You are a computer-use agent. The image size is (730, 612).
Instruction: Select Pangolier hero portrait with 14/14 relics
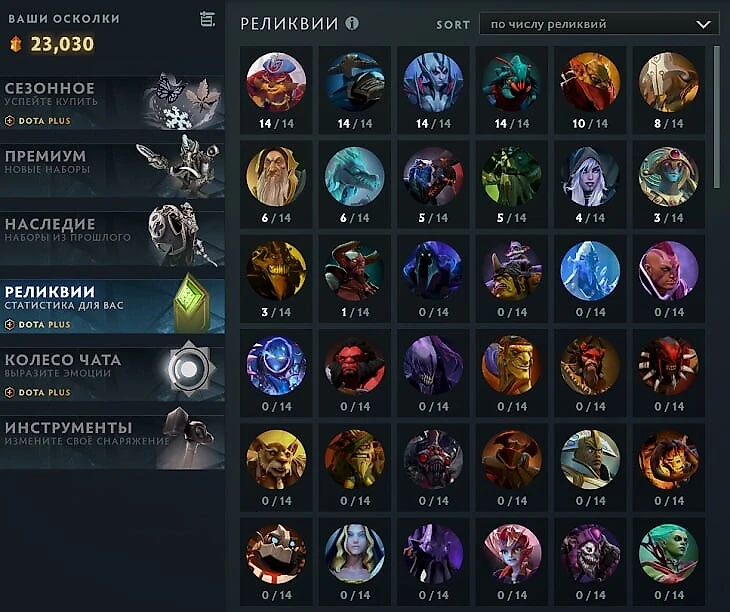(276, 82)
